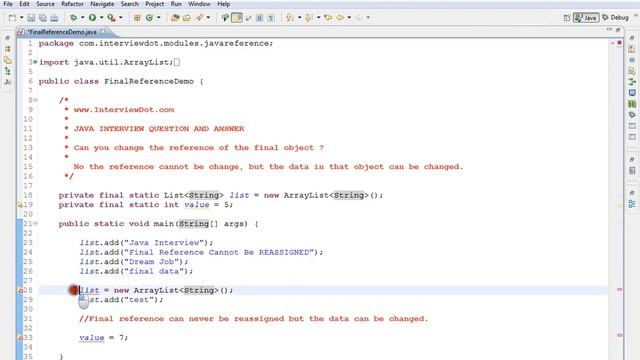Image resolution: width=640 pixels, height=360 pixels.
Task: Open the Project menu
Action: click(x=155, y=4)
